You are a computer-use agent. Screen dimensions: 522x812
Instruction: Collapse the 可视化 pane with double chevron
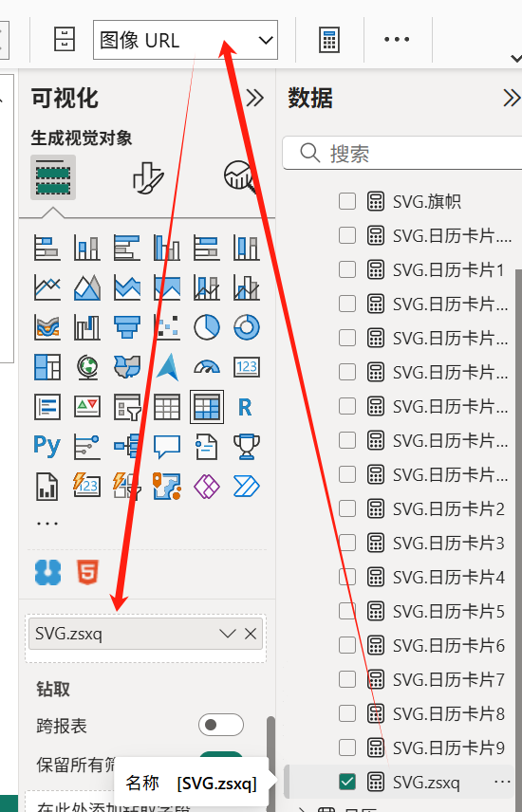pos(254,98)
